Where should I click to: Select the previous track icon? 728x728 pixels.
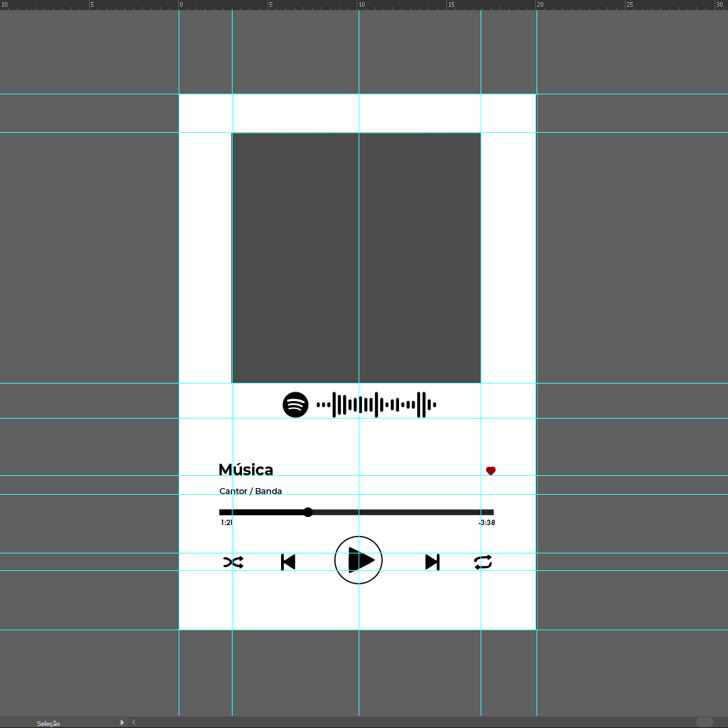289,562
